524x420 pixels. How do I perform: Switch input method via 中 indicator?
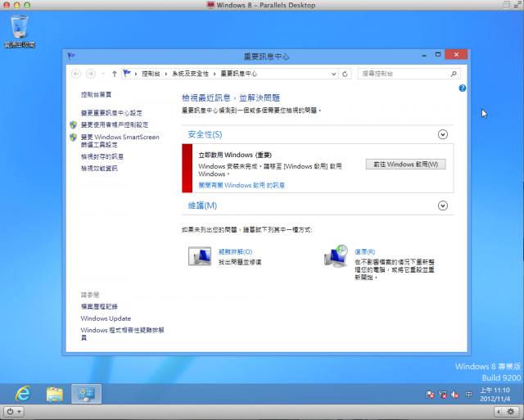tap(469, 395)
